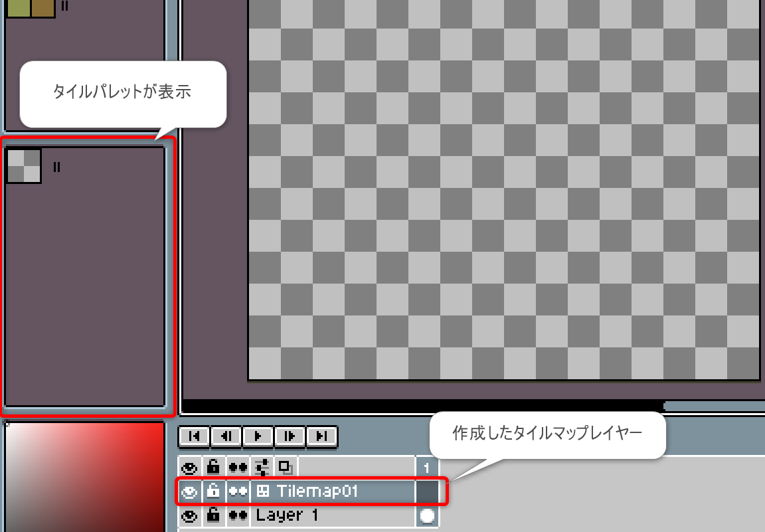Image resolution: width=765 pixels, height=532 pixels.
Task: Open timeline settings slider icon
Action: coord(262,468)
